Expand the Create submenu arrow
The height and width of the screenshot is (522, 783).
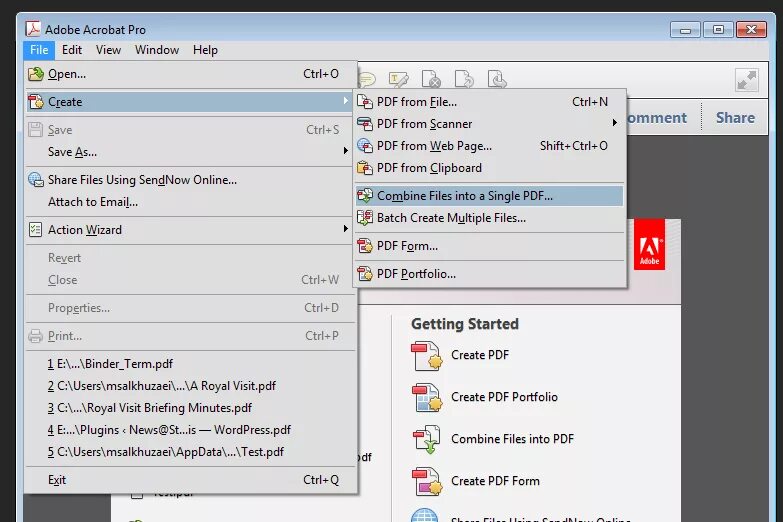[x=346, y=101]
